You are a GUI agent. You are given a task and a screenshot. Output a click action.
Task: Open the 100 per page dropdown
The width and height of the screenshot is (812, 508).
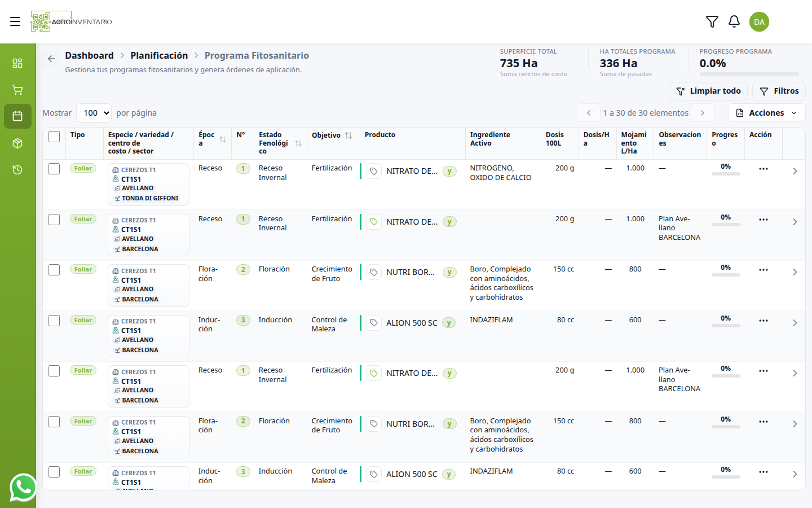tap(94, 113)
